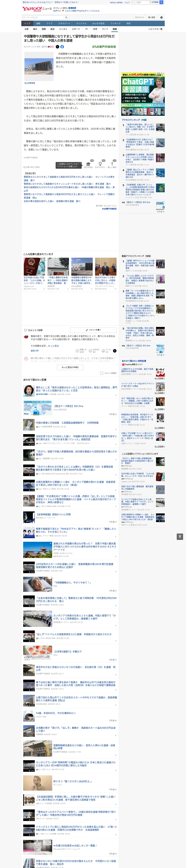
Task: Click into the keyword search input field
Action: [x=44, y=18]
